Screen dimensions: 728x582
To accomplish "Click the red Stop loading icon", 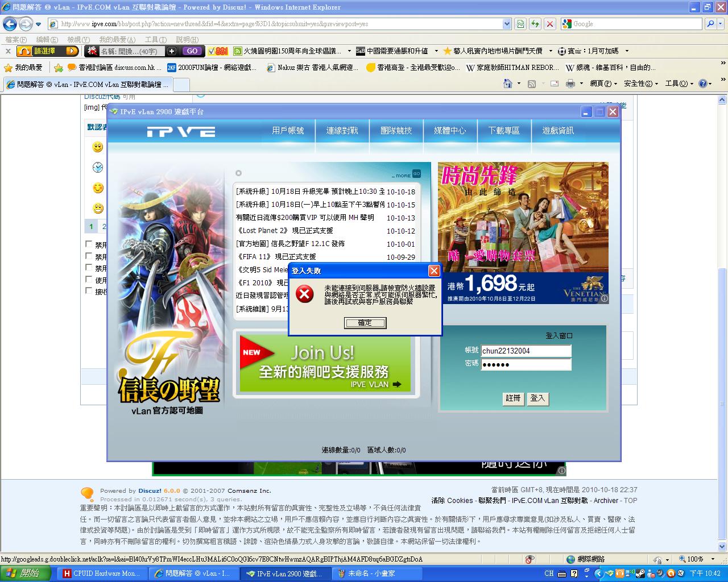I will 549,24.
